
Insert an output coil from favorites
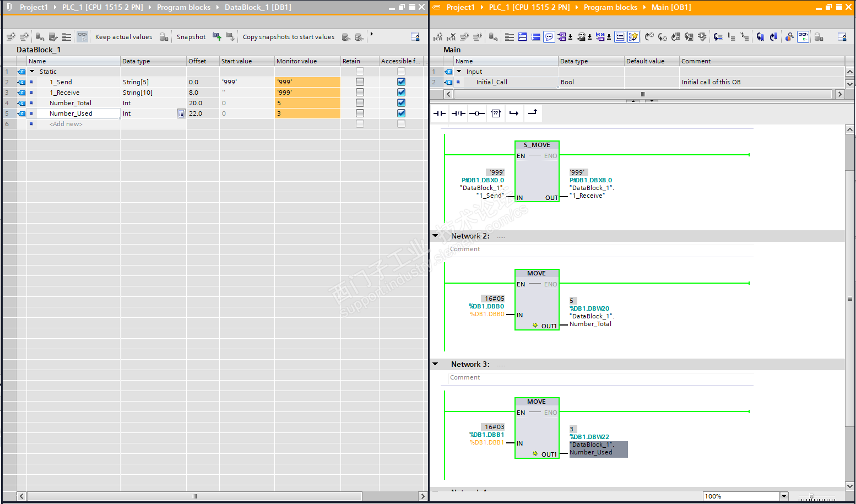point(477,113)
